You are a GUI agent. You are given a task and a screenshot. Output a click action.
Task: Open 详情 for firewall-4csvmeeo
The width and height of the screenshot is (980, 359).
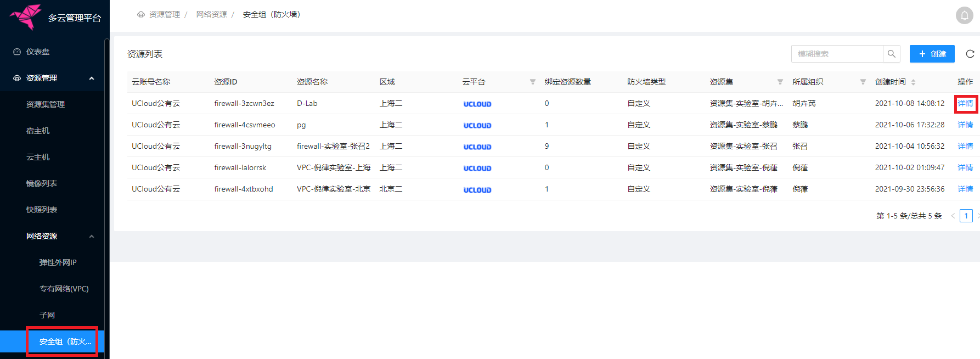(x=965, y=125)
